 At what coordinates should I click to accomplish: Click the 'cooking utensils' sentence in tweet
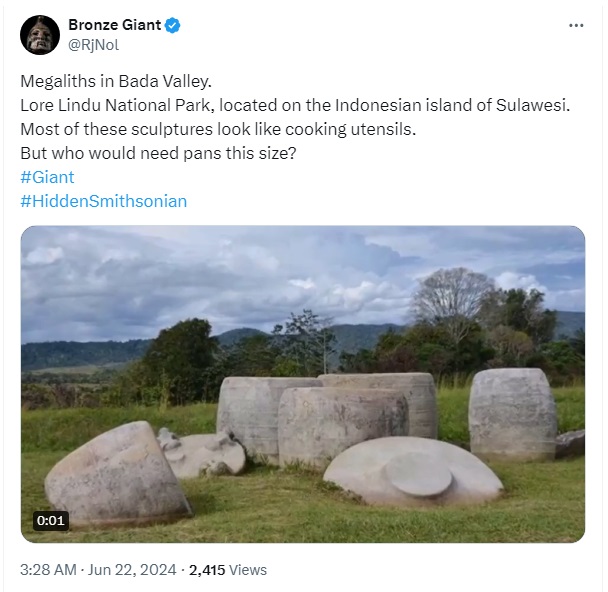pos(218,129)
